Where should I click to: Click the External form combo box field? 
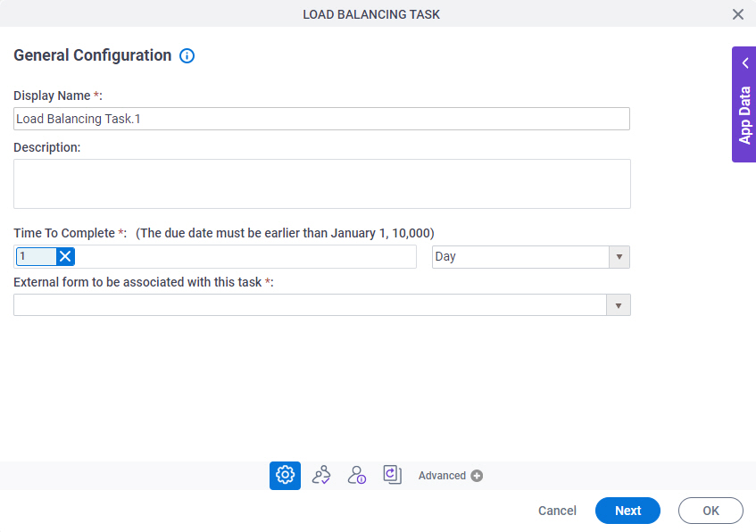click(310, 305)
